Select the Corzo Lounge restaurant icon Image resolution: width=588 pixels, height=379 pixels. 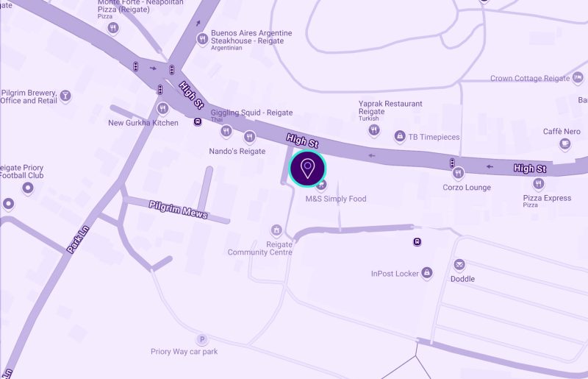coord(458,173)
